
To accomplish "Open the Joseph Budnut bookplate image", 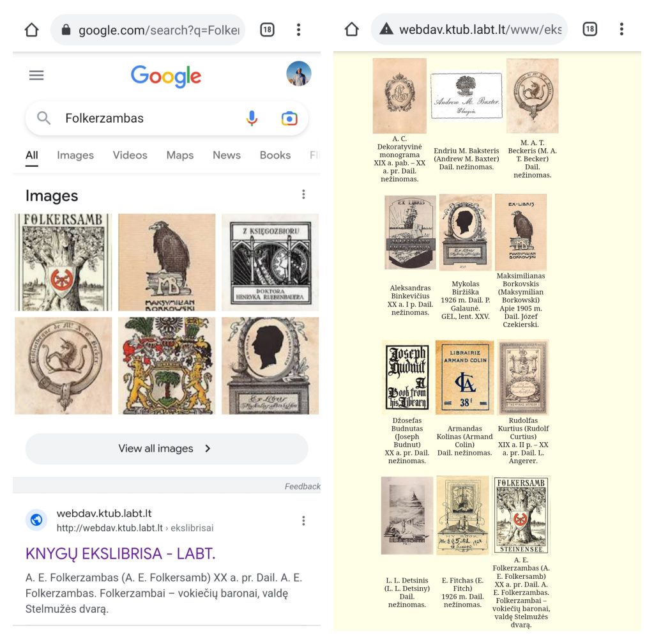I will (407, 377).
